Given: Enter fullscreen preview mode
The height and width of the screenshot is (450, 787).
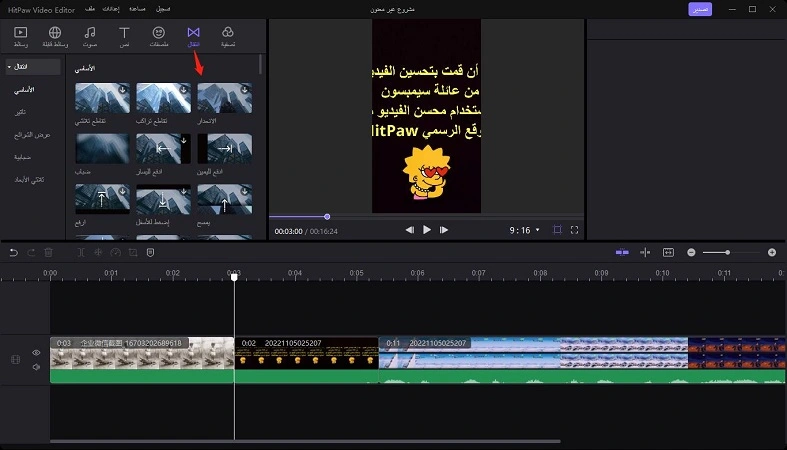Looking at the screenshot, I should (x=574, y=230).
